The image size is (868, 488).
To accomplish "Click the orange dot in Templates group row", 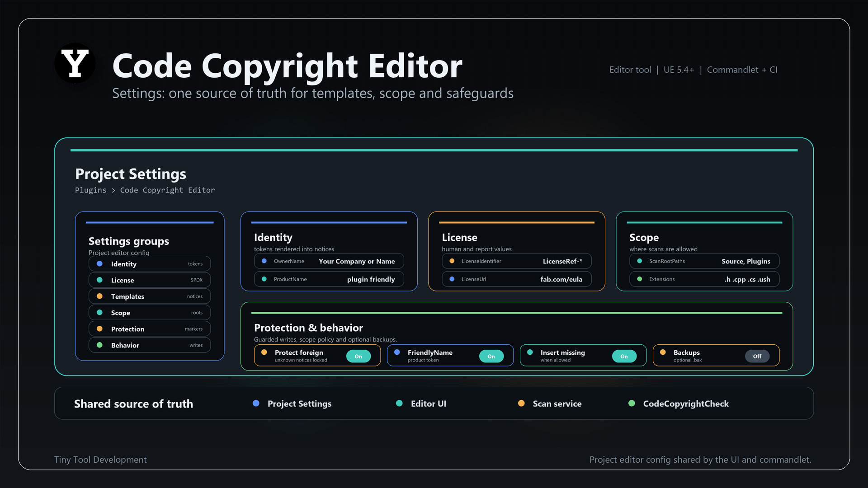I will tap(99, 296).
